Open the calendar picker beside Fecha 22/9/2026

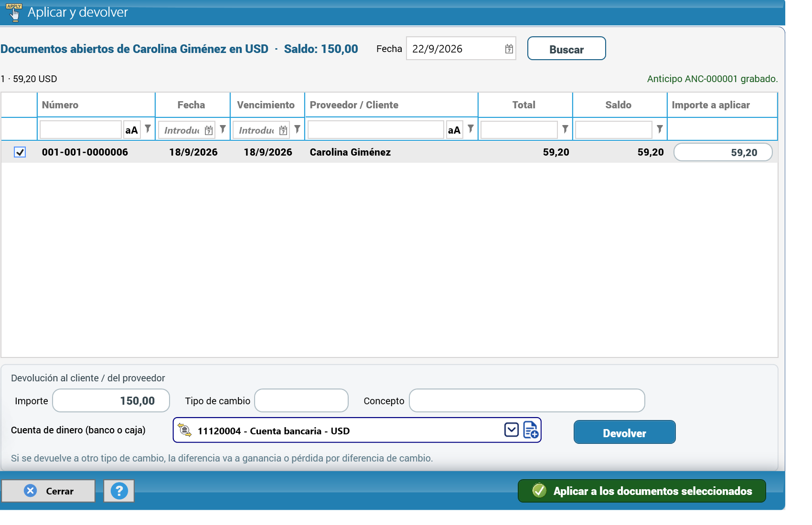click(x=509, y=49)
